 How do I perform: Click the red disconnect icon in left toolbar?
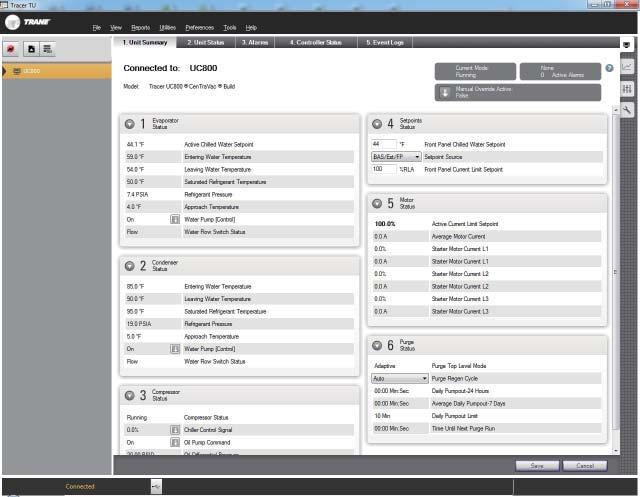[11, 49]
